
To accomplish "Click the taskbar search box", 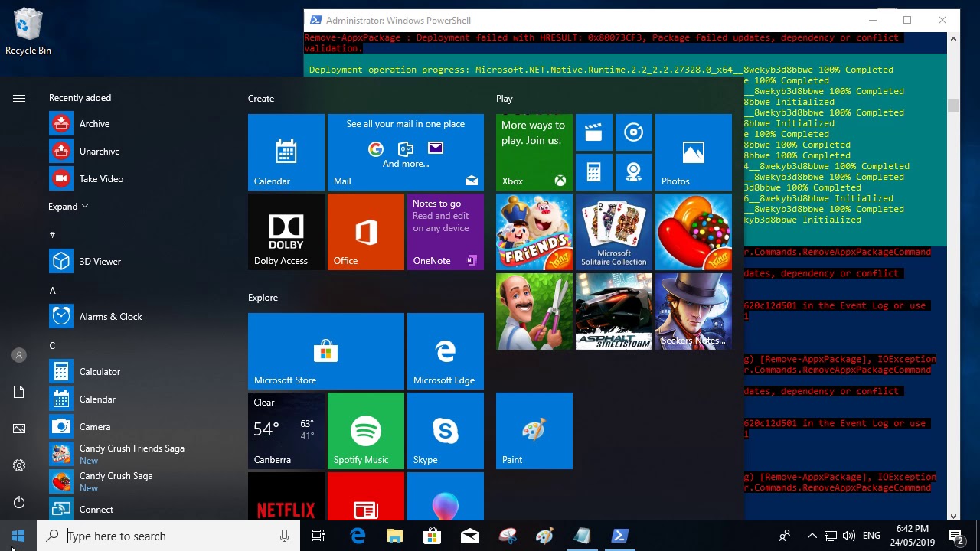I will (x=168, y=536).
